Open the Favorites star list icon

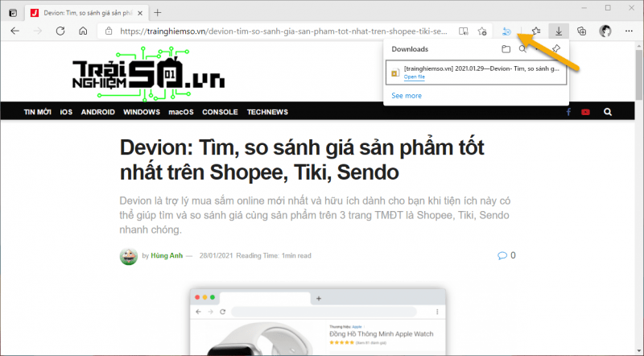535,31
